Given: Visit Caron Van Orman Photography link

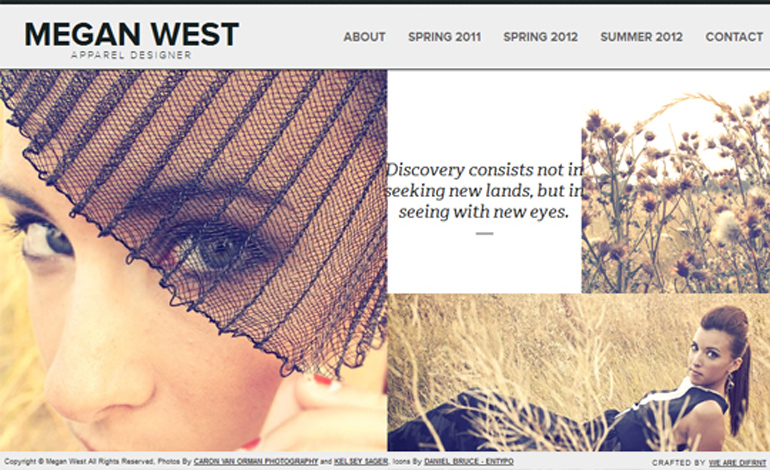Looking at the screenshot, I should (256, 462).
